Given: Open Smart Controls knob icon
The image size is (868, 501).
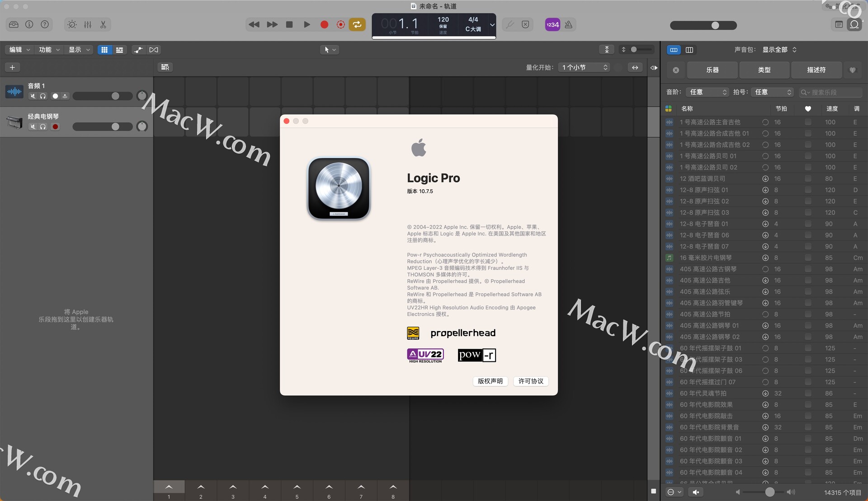Looking at the screenshot, I should click(x=71, y=25).
